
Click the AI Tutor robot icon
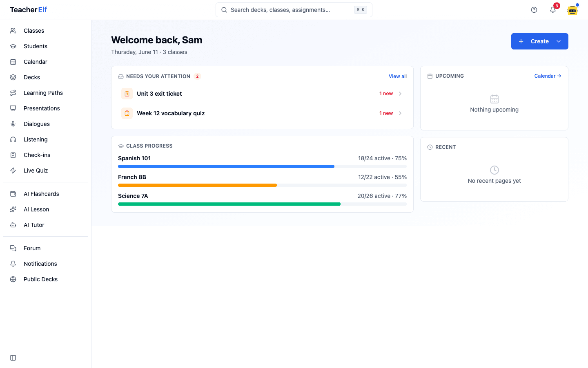13,225
